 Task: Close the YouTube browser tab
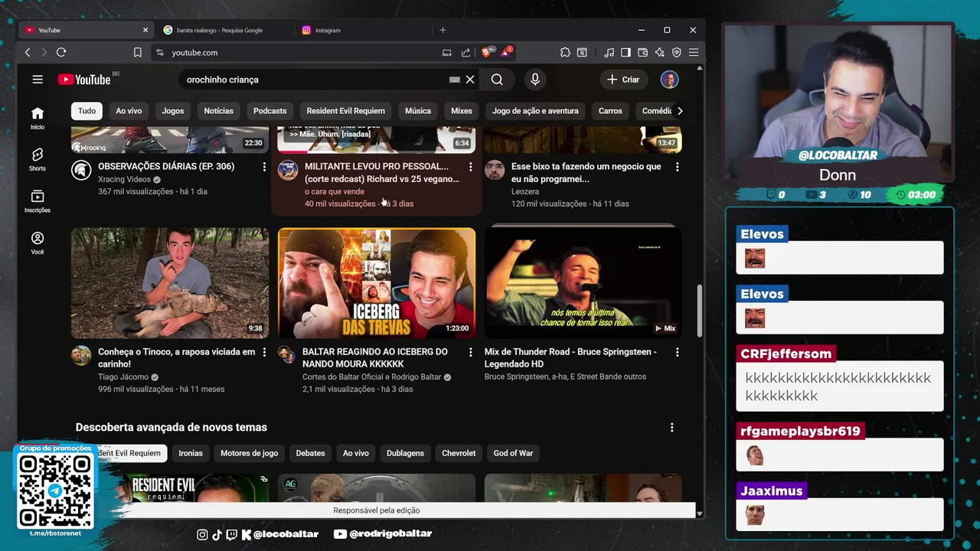pyautogui.click(x=145, y=30)
